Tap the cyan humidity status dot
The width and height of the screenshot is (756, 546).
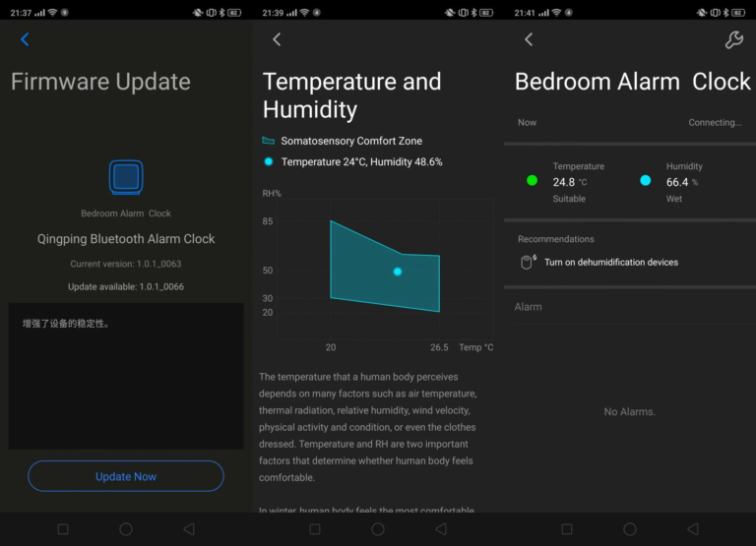(645, 180)
